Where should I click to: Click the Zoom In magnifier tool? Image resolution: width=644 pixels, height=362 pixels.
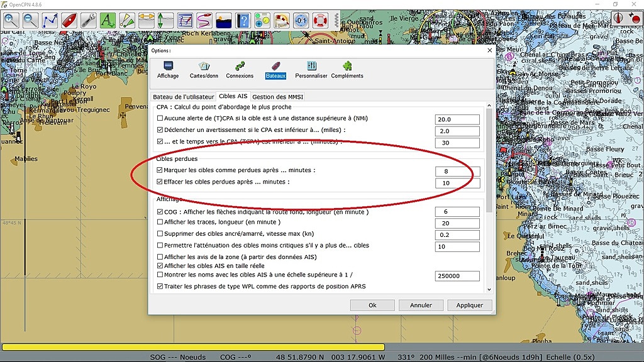click(11, 20)
